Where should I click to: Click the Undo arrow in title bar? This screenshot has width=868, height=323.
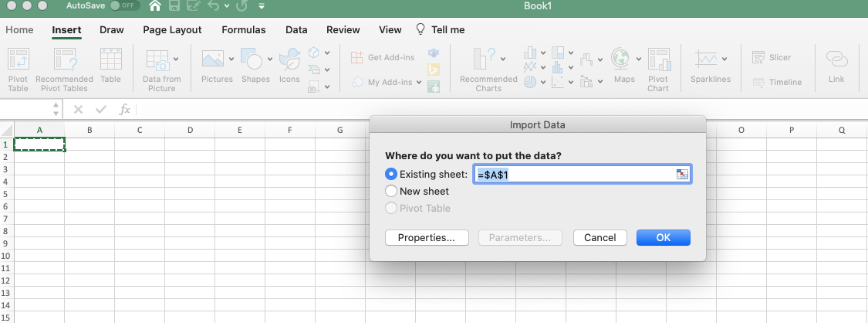[x=214, y=6]
